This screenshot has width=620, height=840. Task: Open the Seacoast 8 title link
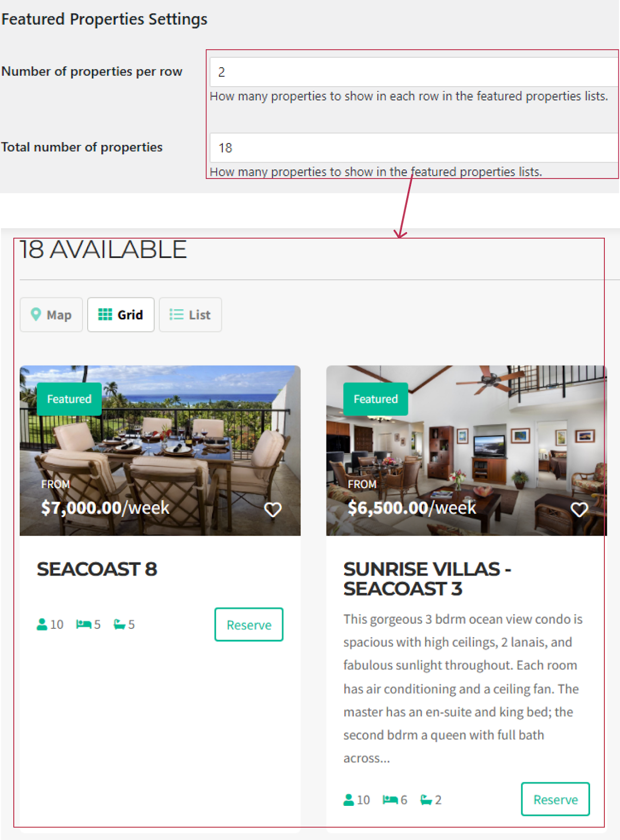(97, 569)
